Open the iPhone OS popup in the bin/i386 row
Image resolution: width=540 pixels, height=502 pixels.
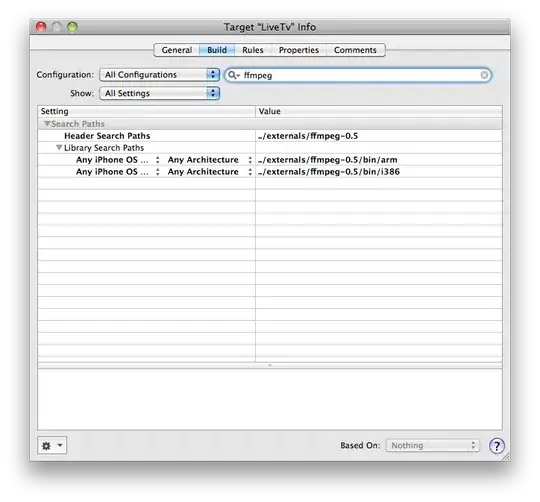tap(118, 171)
